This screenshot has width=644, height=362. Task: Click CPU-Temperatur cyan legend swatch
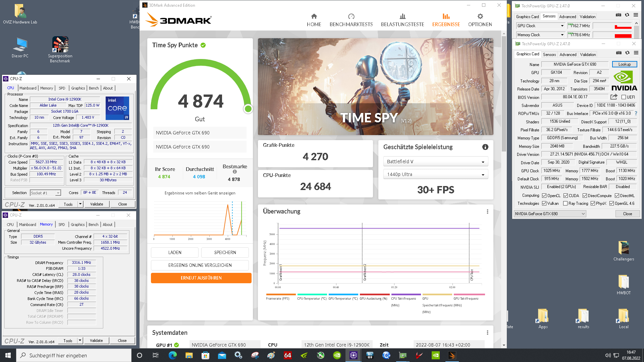312,295
